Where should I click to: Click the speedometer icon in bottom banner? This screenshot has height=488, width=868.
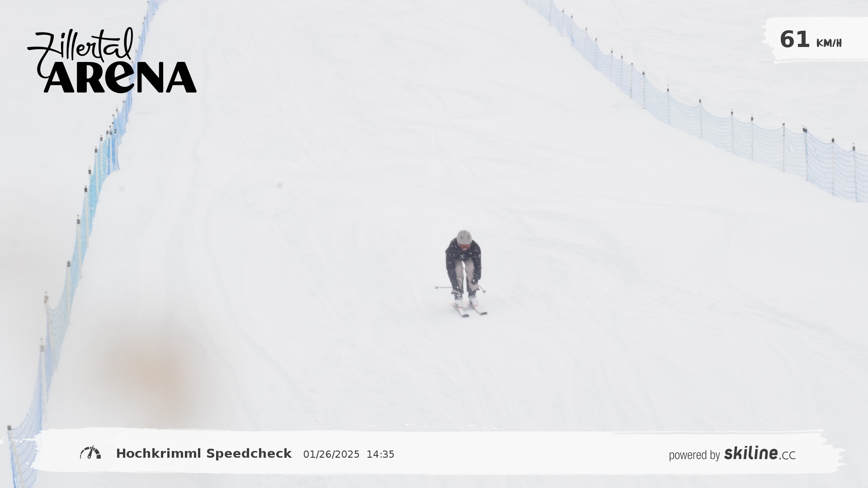click(x=90, y=453)
